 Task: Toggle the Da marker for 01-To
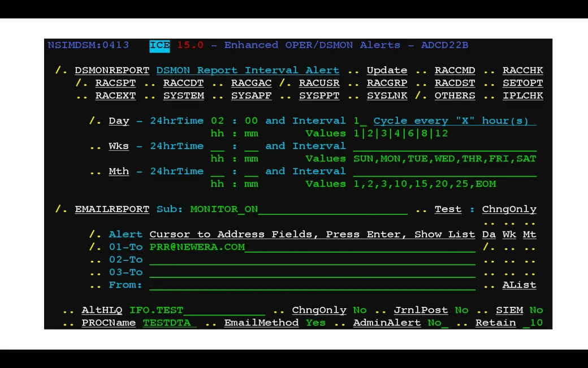pyautogui.click(x=488, y=247)
